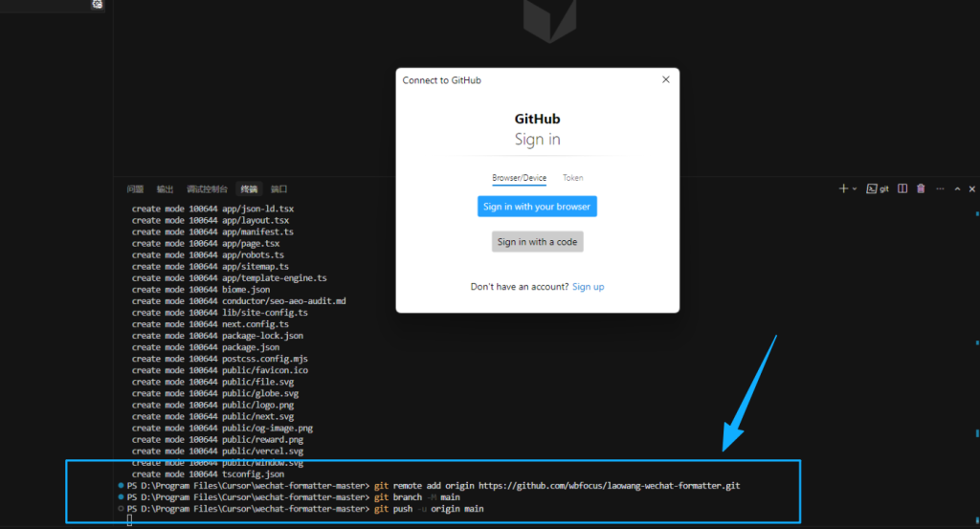Image resolution: width=980 pixels, height=529 pixels.
Task: Switch to the Token tab
Action: (572, 178)
